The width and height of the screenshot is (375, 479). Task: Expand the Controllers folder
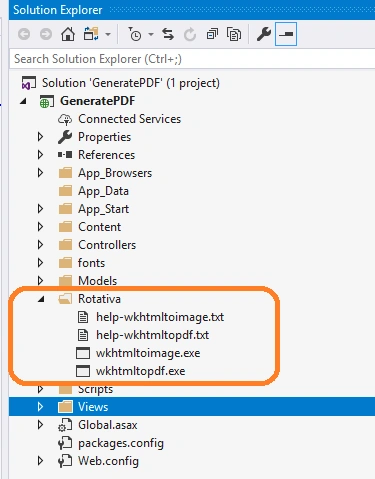click(40, 245)
